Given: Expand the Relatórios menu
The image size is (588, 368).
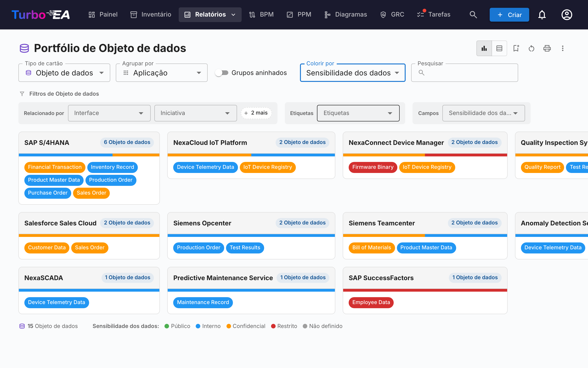Looking at the screenshot, I should coord(210,14).
